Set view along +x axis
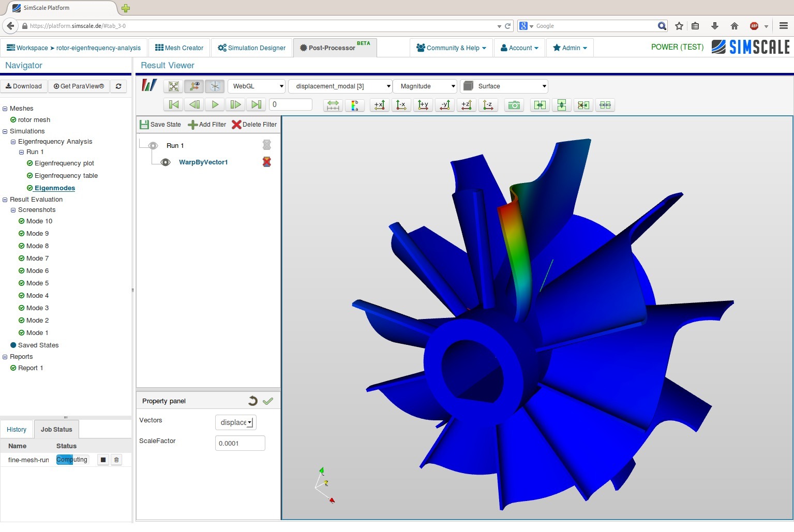Viewport: 794px width, 532px height. pos(379,105)
